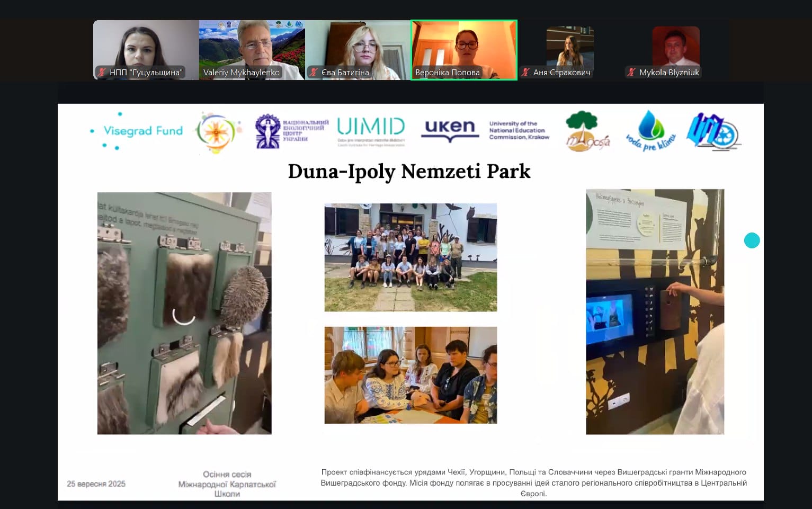
Task: Click muted mic icon beside Єва Батигіна
Action: [314, 73]
